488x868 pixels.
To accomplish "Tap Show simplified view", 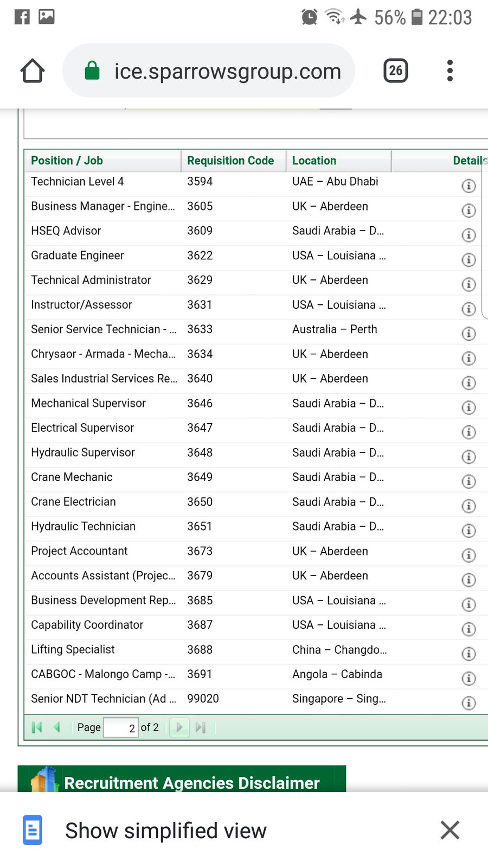I will click(x=165, y=831).
